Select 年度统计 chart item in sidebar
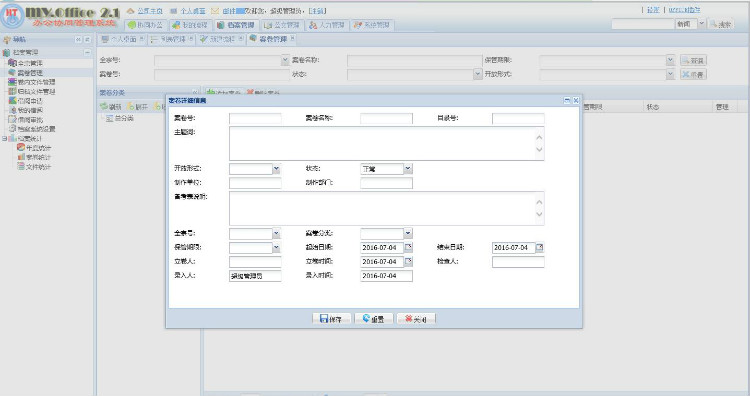This screenshot has height=396, width=750. [x=34, y=148]
